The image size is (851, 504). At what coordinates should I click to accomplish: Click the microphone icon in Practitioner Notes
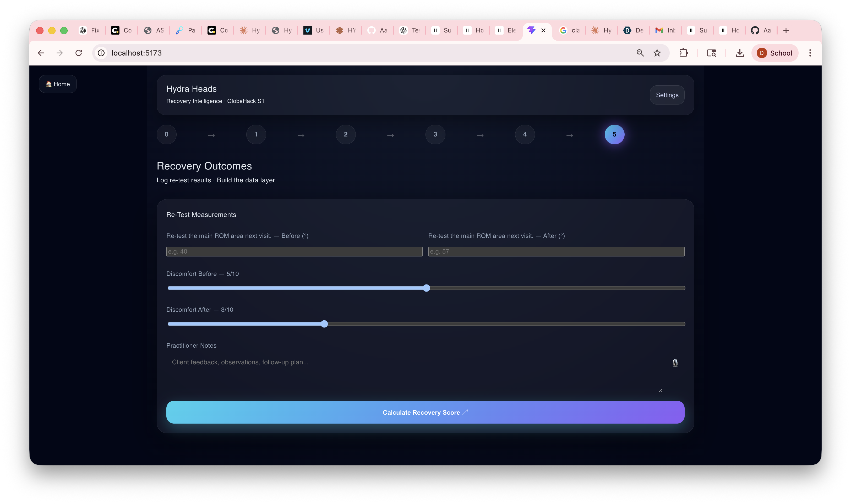coord(675,363)
